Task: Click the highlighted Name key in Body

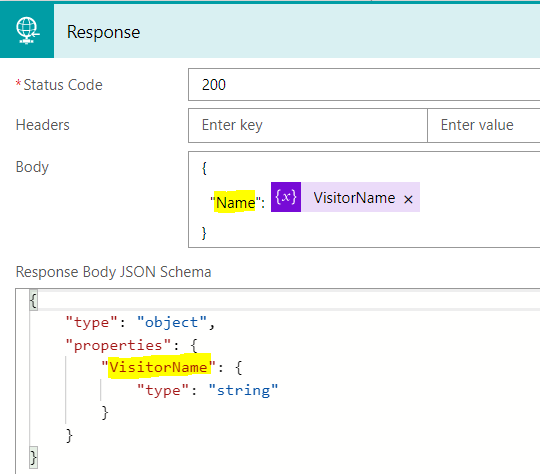Action: click(x=235, y=202)
